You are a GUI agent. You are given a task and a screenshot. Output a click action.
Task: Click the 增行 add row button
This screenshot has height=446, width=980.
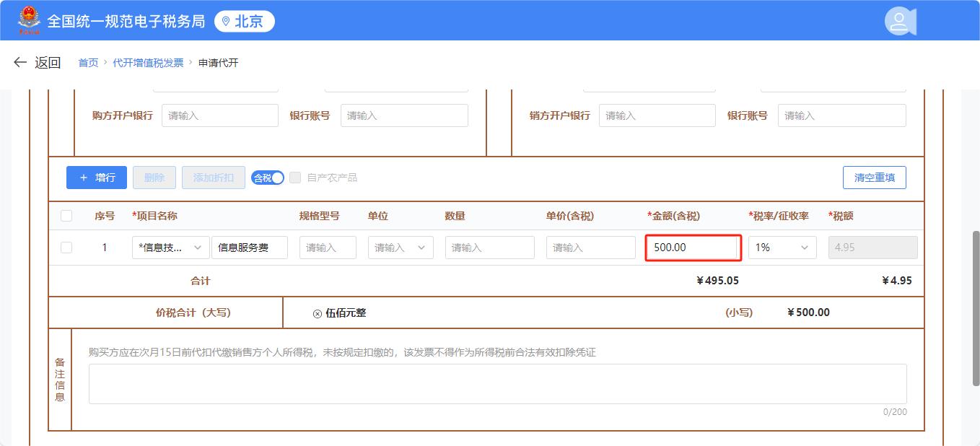97,178
